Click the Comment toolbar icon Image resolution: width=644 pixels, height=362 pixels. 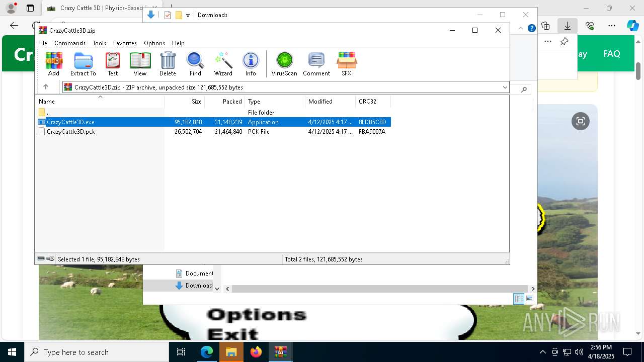[316, 64]
